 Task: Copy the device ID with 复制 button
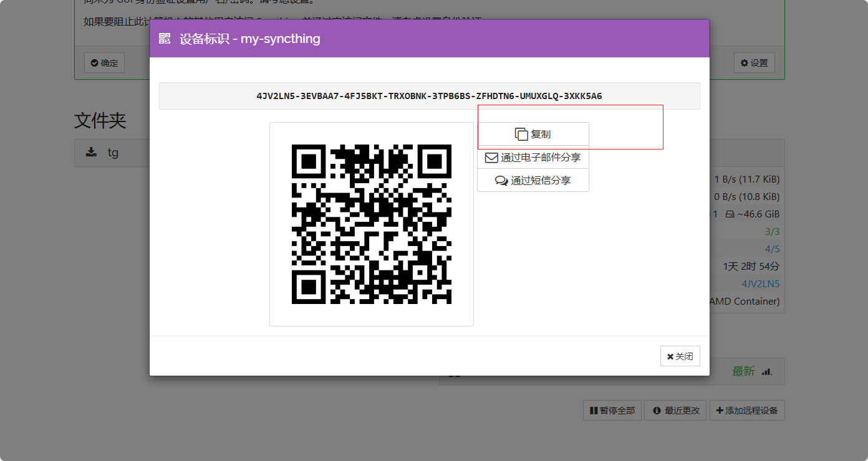click(533, 134)
